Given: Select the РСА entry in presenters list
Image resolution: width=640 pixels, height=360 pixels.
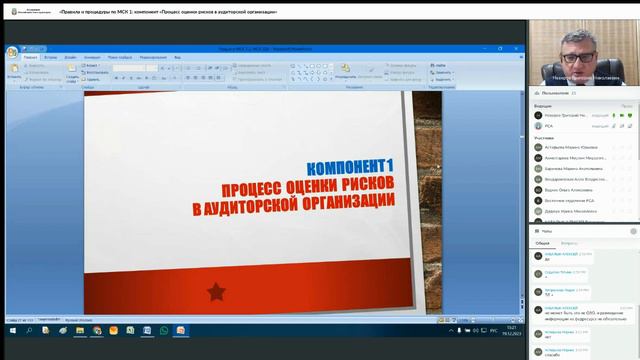Looking at the screenshot, I should click(584, 126).
